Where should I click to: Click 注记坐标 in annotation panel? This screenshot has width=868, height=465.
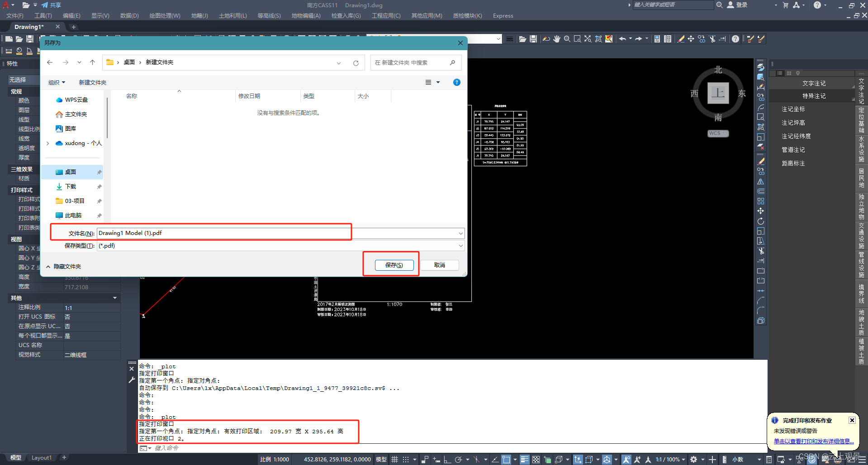pos(793,109)
